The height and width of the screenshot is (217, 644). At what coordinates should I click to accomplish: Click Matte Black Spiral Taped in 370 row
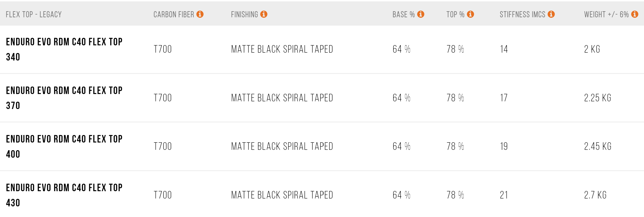[282, 98]
